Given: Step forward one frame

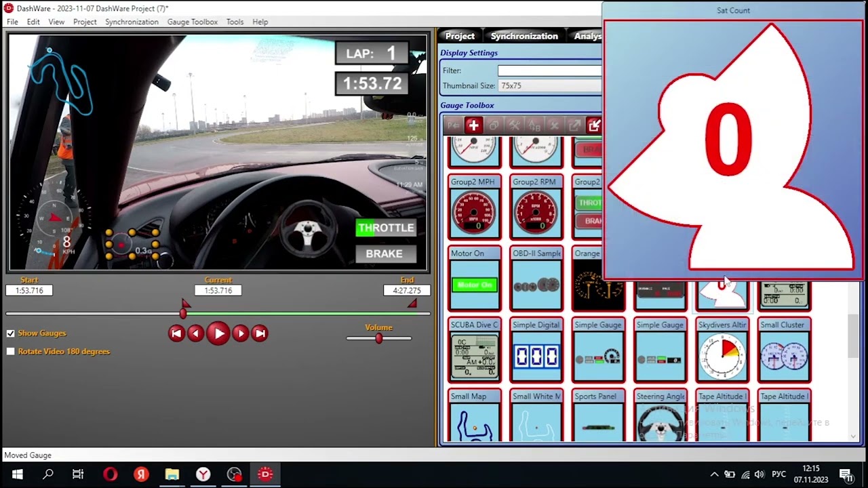Looking at the screenshot, I should tap(241, 333).
